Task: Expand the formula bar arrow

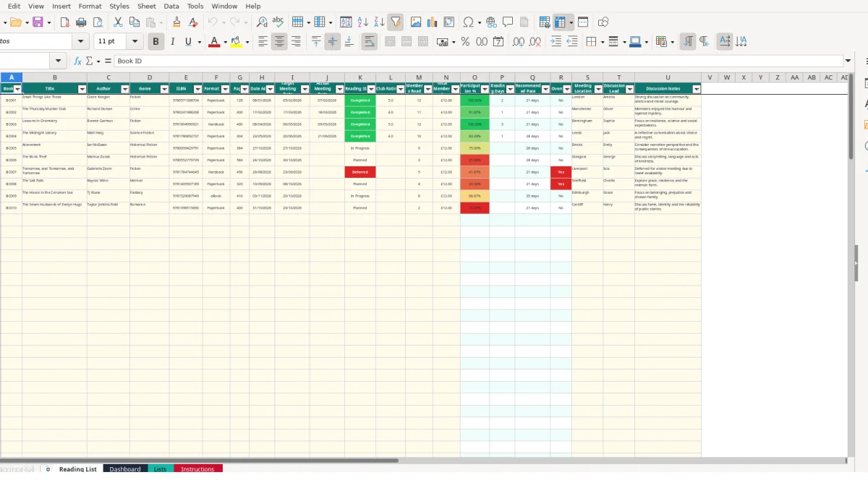Action: click(848, 61)
